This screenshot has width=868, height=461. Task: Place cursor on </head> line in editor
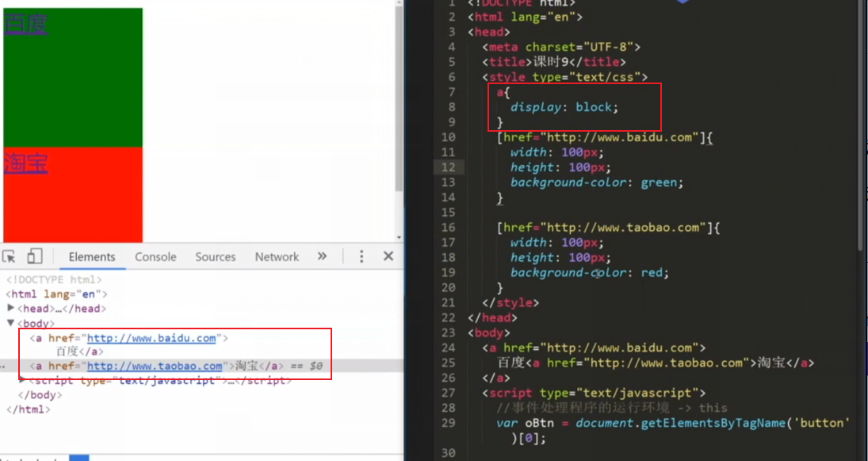(493, 317)
